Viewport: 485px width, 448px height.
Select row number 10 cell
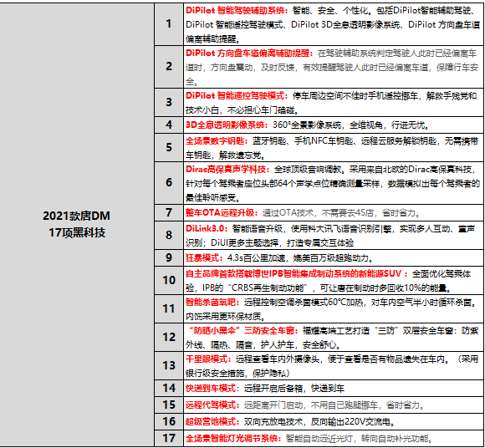click(169, 280)
